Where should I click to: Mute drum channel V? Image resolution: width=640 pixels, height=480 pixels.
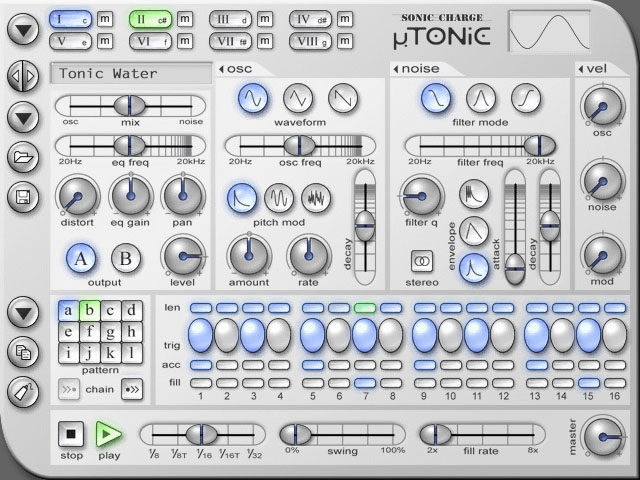pyautogui.click(x=105, y=41)
